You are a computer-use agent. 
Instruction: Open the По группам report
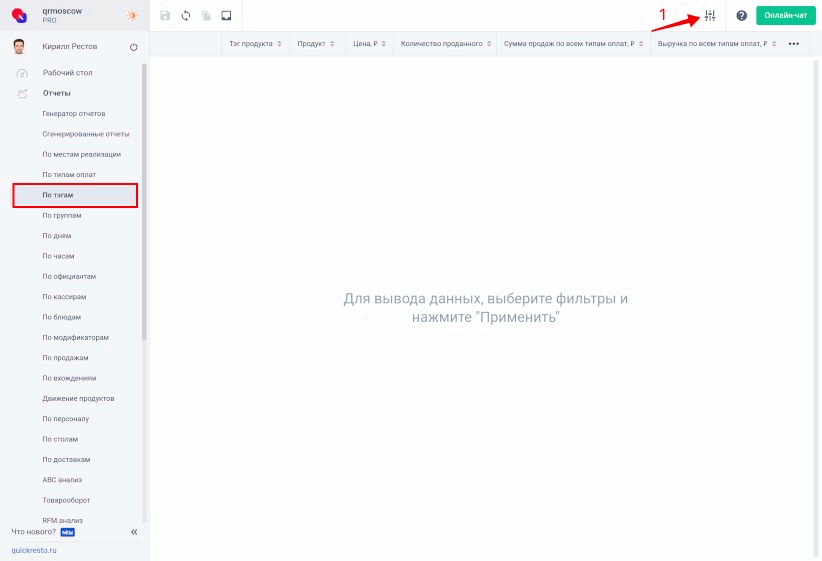pos(62,215)
